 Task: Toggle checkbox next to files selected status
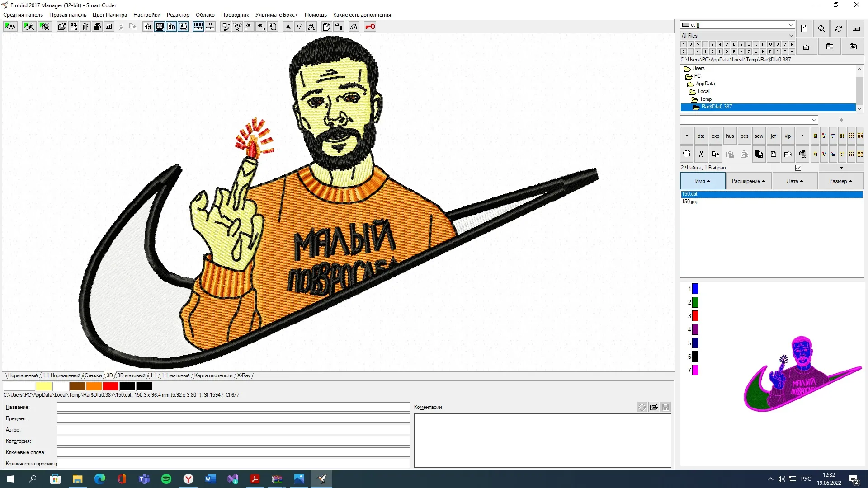[x=798, y=168]
